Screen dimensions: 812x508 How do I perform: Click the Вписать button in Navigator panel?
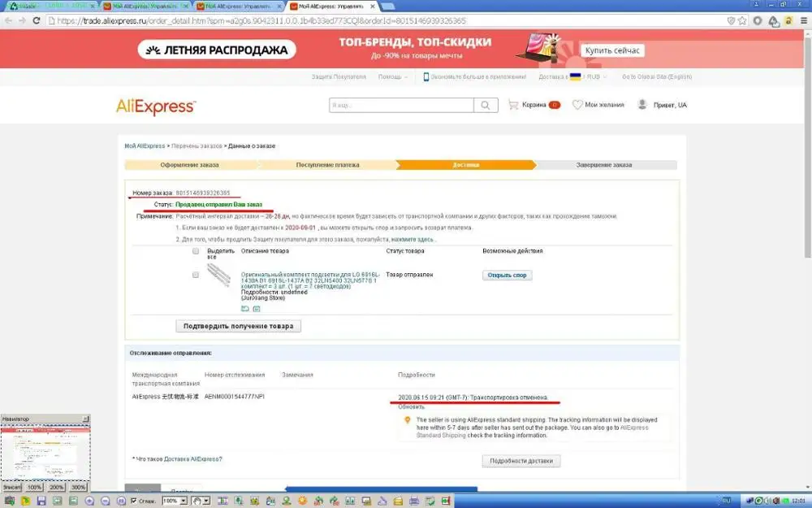tap(11, 487)
